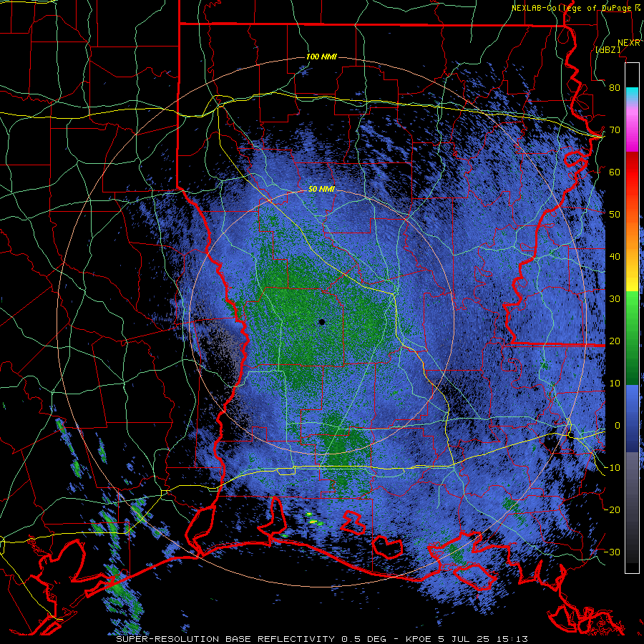The image size is (644, 644).
Task: Click the blue segment of the color bar
Action: [x=632, y=418]
